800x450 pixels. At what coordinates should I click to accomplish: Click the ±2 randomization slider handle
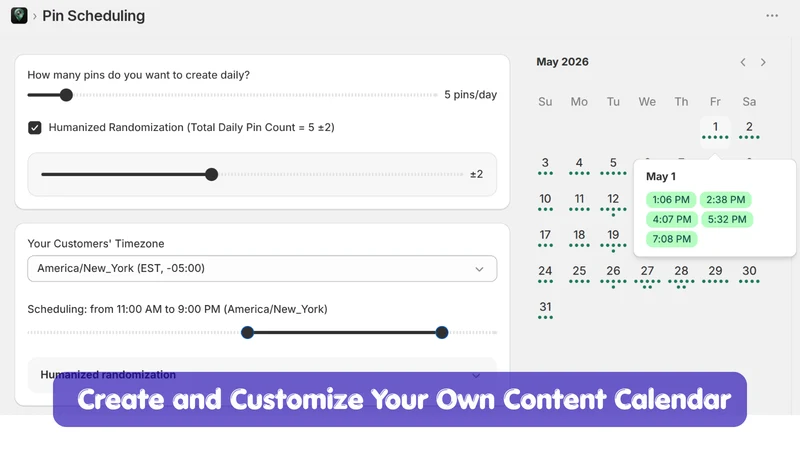[x=212, y=174]
